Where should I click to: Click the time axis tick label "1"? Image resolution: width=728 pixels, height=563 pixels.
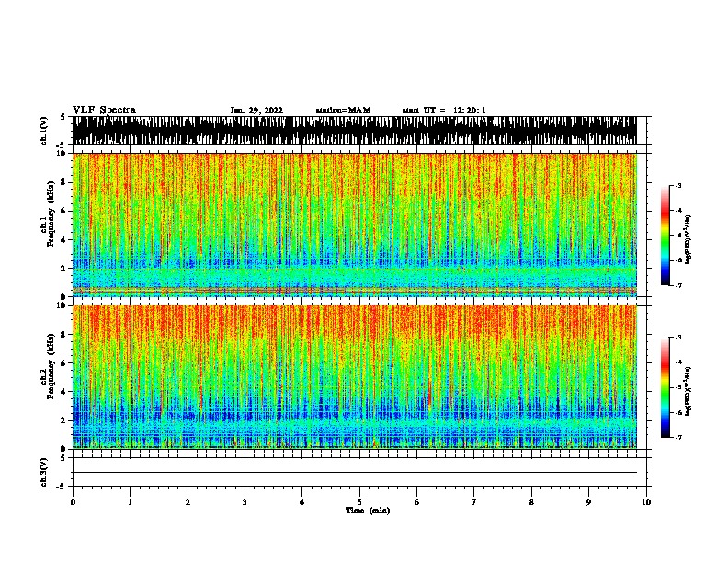point(130,502)
